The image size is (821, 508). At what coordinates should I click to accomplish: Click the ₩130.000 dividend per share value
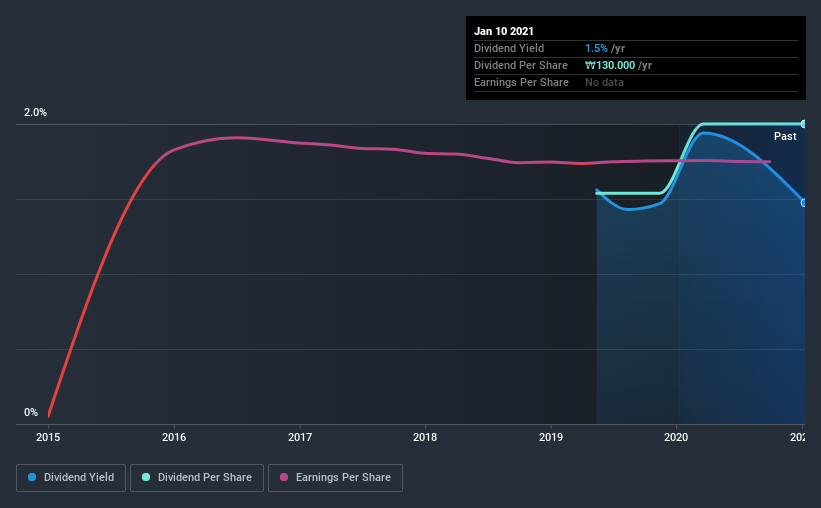tap(610, 65)
